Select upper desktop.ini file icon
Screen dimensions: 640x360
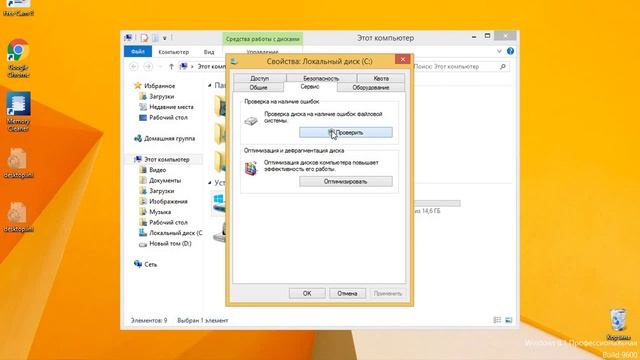[x=18, y=162]
